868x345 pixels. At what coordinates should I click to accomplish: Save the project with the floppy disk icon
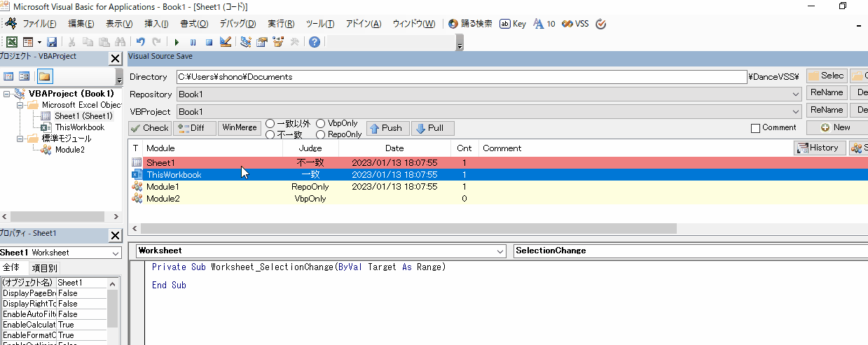coord(52,42)
